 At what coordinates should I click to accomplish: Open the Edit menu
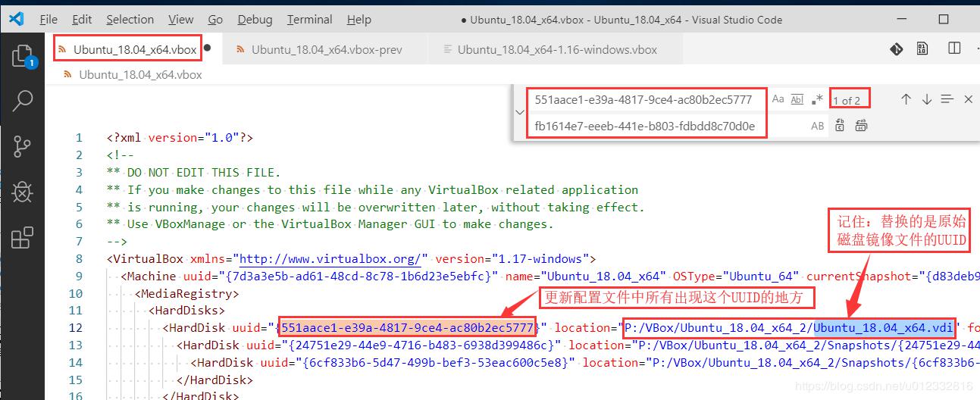pyautogui.click(x=82, y=20)
